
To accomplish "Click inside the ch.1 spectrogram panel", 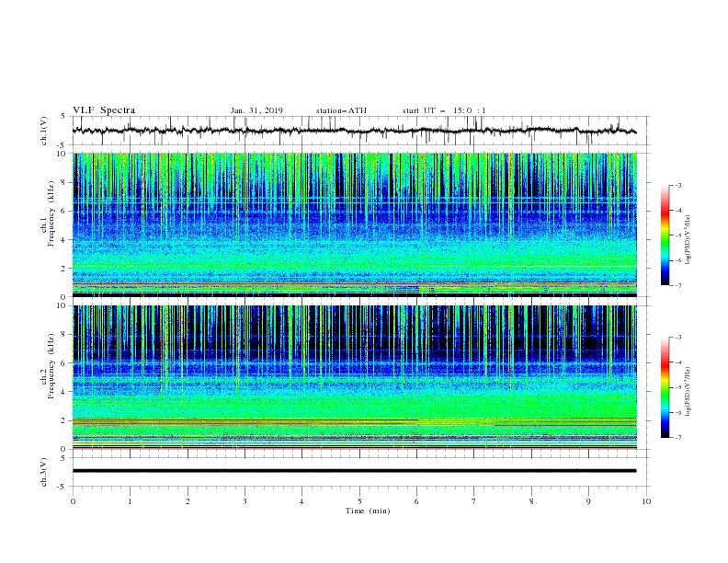I will 354,224.
